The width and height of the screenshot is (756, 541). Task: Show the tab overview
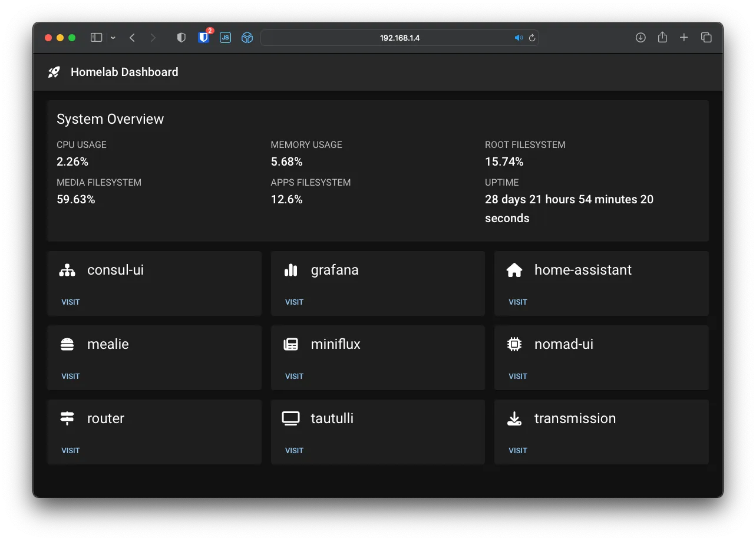click(x=707, y=38)
